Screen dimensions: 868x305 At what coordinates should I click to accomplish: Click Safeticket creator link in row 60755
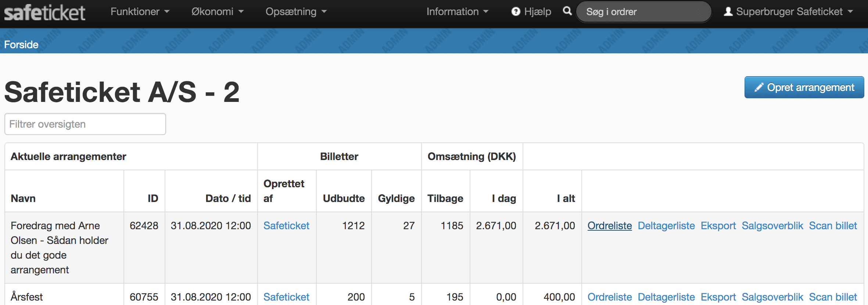pos(286,297)
